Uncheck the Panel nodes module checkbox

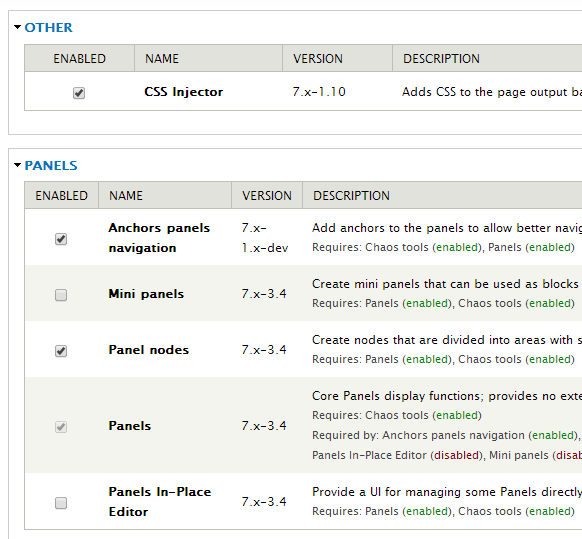tap(61, 350)
